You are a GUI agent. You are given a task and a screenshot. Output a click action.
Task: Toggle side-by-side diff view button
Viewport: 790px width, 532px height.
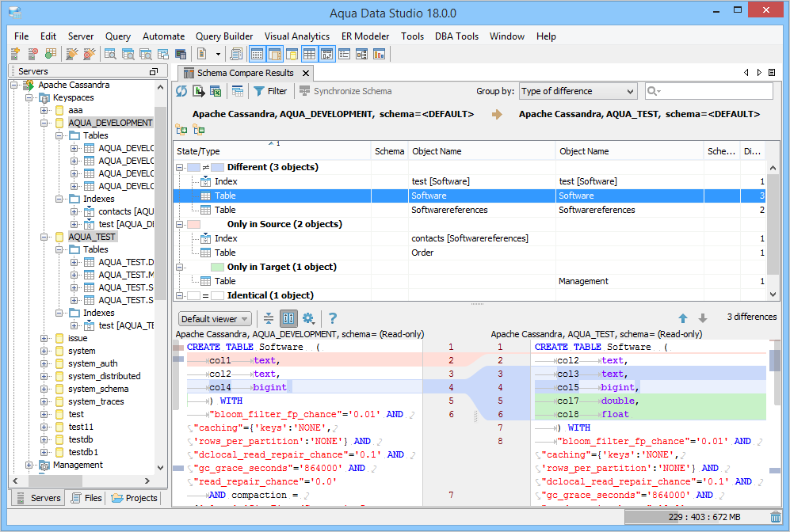click(x=288, y=318)
